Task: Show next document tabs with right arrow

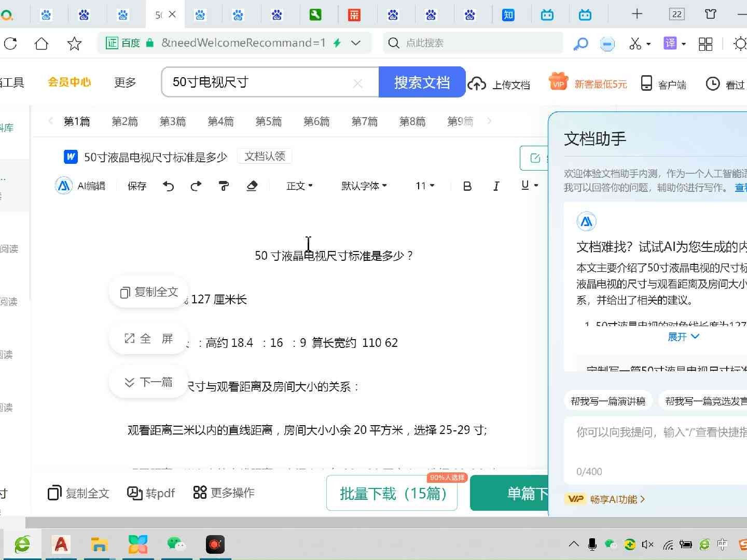Action: pyautogui.click(x=489, y=121)
